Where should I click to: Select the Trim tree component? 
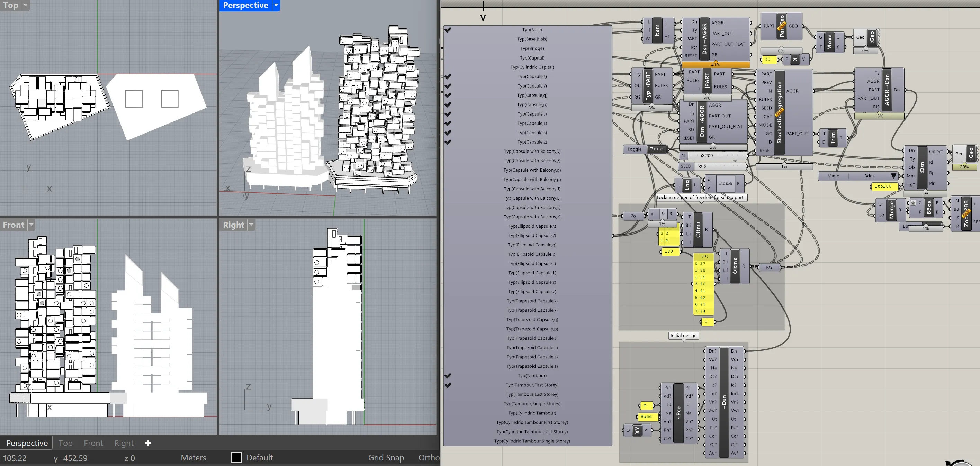[833, 138]
